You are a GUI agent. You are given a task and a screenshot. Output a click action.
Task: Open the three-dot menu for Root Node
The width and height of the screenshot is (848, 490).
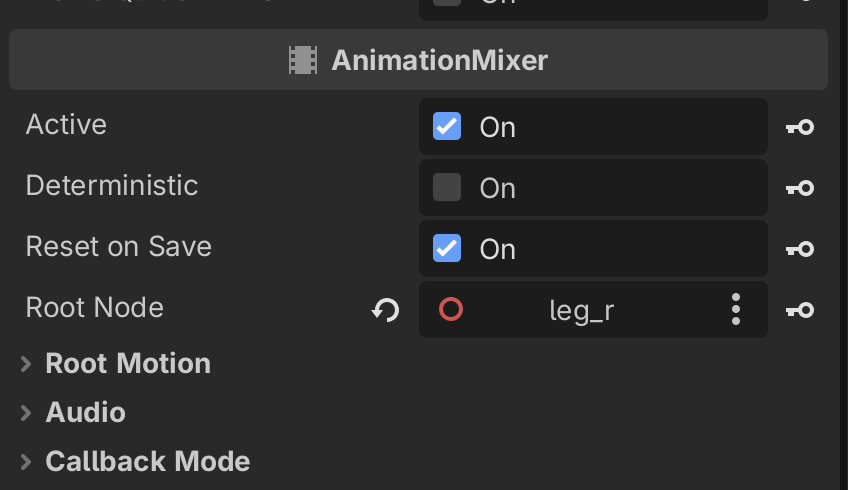click(736, 309)
